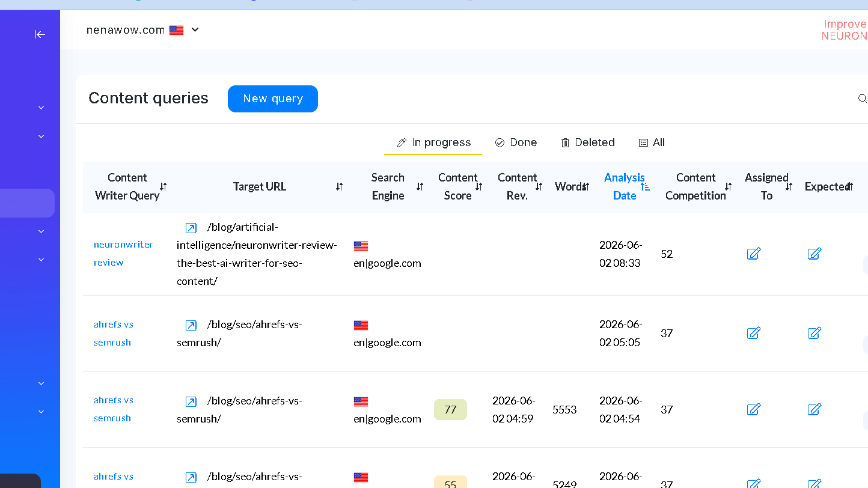868x488 pixels.
Task: Switch to the Deleted tab
Action: (588, 142)
